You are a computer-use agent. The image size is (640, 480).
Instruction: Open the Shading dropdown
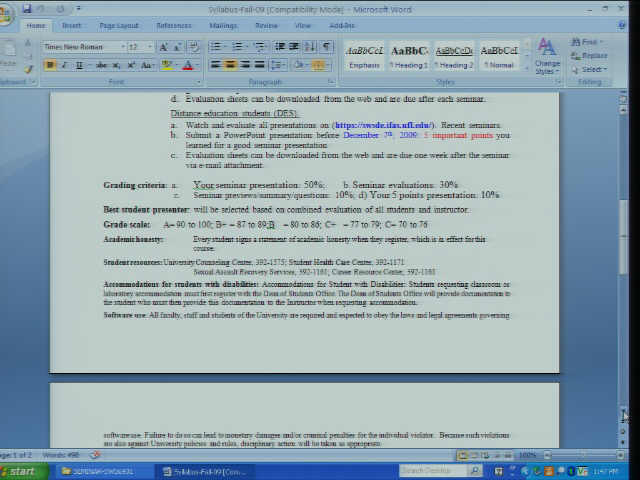coord(300,65)
